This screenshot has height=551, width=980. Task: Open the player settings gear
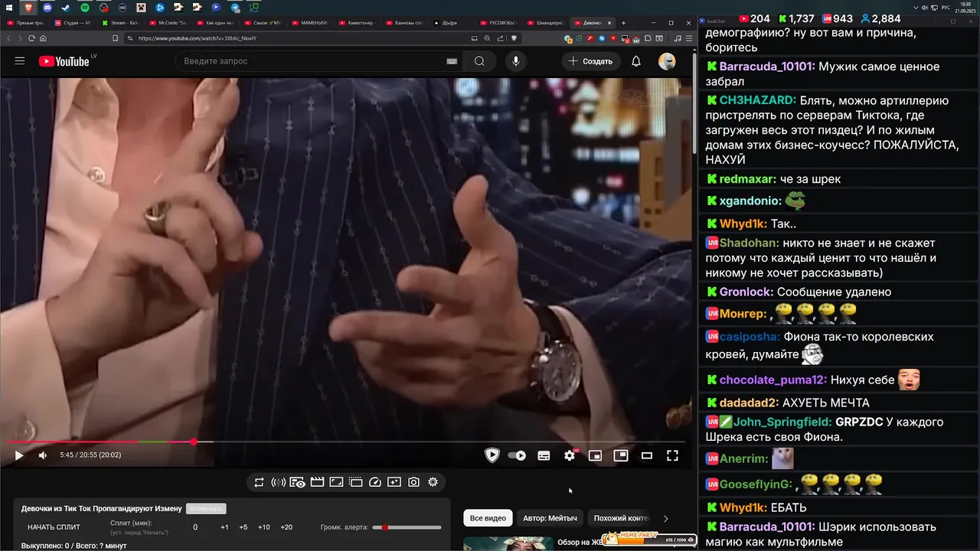(570, 455)
